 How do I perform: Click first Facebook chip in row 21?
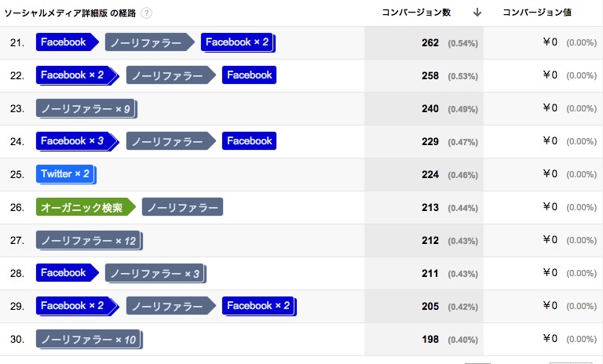[68, 42]
